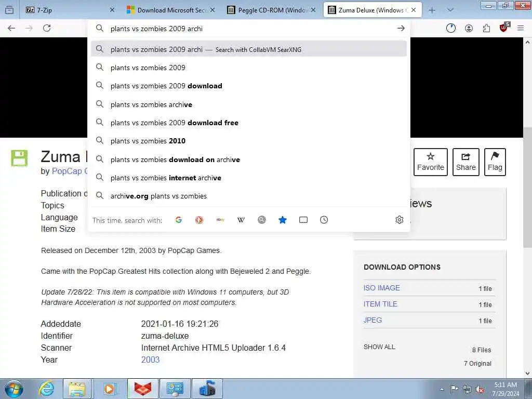Click the Action Center flag tray icon
Image resolution: width=532 pixels, height=399 pixels.
[x=454, y=389]
